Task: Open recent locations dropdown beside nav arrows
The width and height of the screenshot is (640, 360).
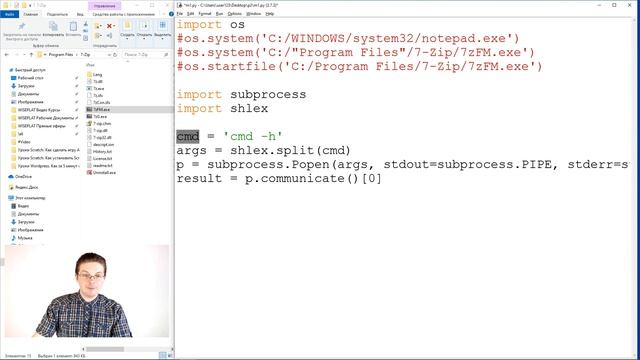Action: point(24,55)
